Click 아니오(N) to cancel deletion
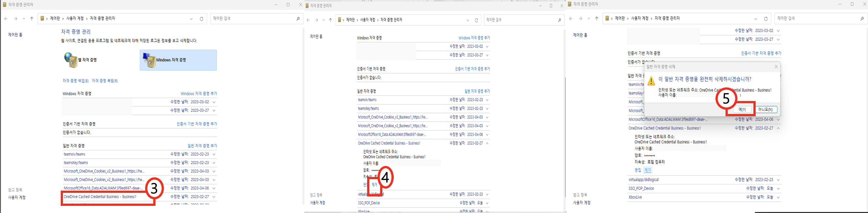 point(765,109)
